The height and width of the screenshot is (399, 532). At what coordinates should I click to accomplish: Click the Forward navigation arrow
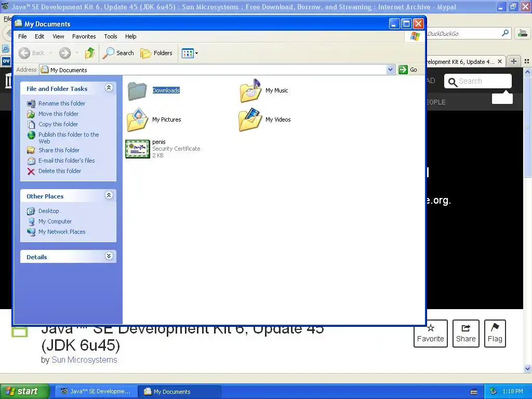[x=65, y=53]
